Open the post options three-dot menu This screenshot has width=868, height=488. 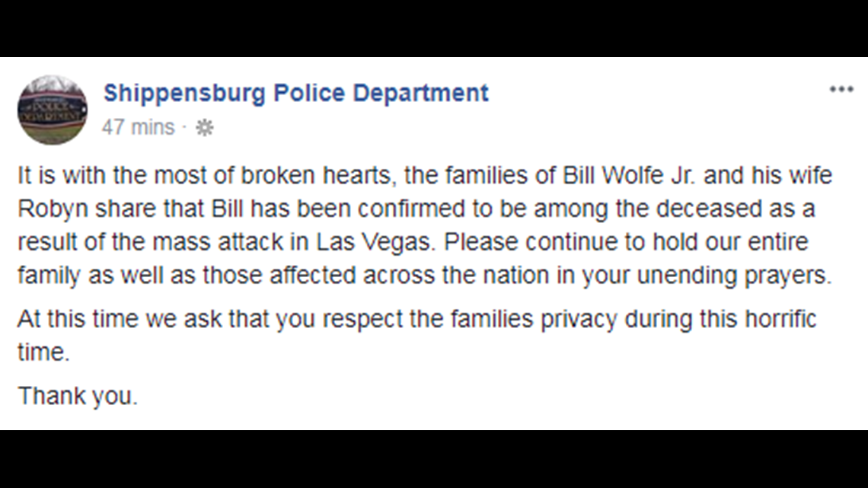(x=841, y=89)
